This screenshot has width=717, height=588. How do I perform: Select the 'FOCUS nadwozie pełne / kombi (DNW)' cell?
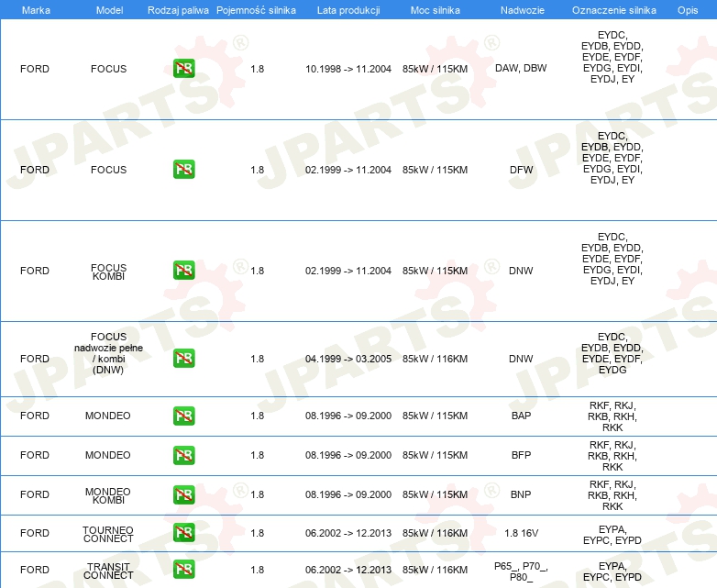pyautogui.click(x=108, y=353)
